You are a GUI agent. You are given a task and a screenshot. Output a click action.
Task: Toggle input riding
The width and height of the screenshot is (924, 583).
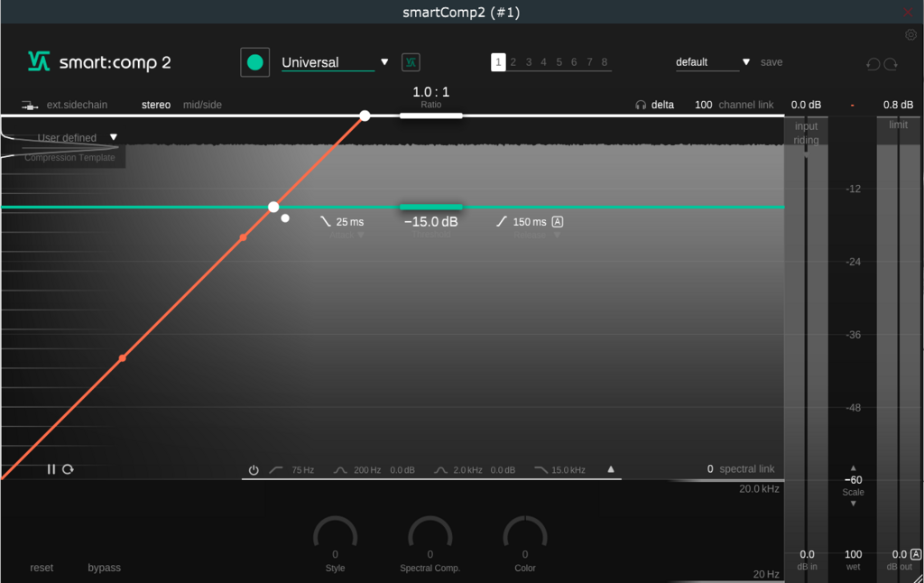(x=806, y=133)
